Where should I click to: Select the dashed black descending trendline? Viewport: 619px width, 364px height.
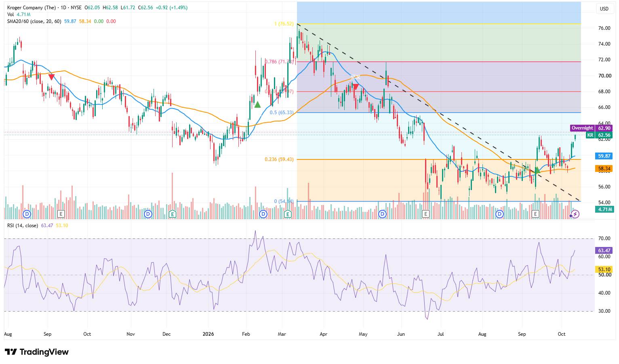(438, 112)
